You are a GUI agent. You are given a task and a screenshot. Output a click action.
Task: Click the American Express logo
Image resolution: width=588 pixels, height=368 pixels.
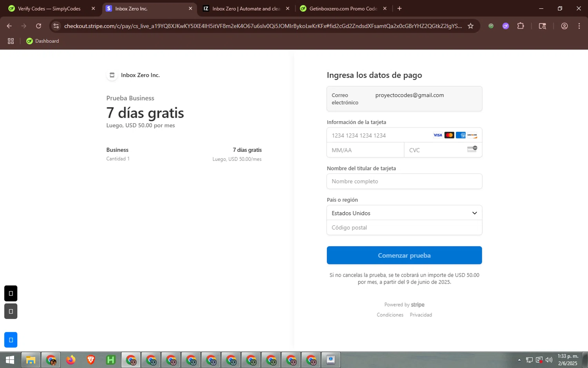click(x=461, y=135)
